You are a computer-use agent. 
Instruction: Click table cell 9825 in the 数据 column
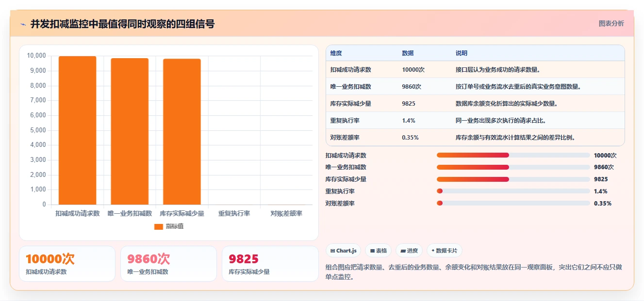[409, 104]
